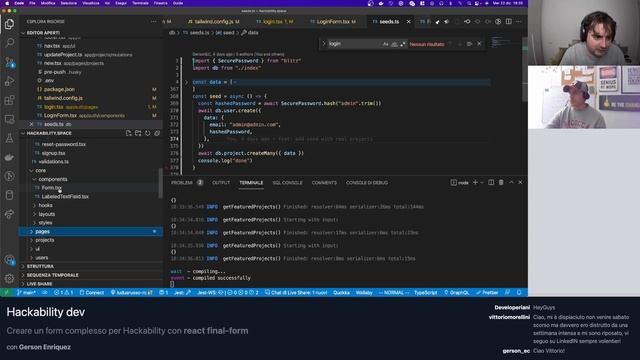Toggle match case in find widget

pyautogui.click(x=385, y=44)
